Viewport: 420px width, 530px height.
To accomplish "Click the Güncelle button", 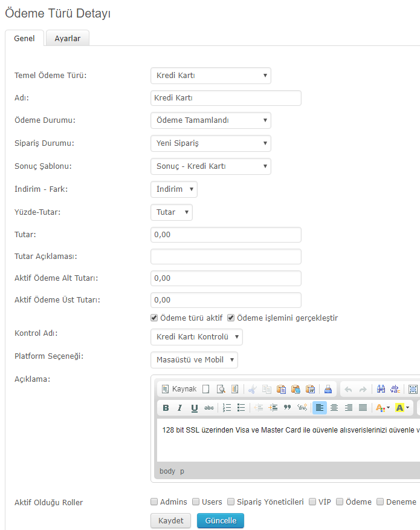I will coord(221,520).
